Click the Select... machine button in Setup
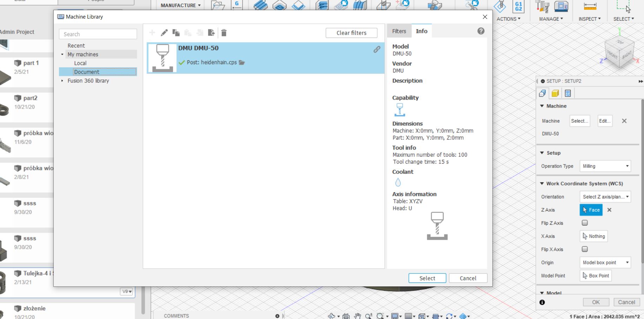Viewport: 644px width, 319px height. coord(579,121)
